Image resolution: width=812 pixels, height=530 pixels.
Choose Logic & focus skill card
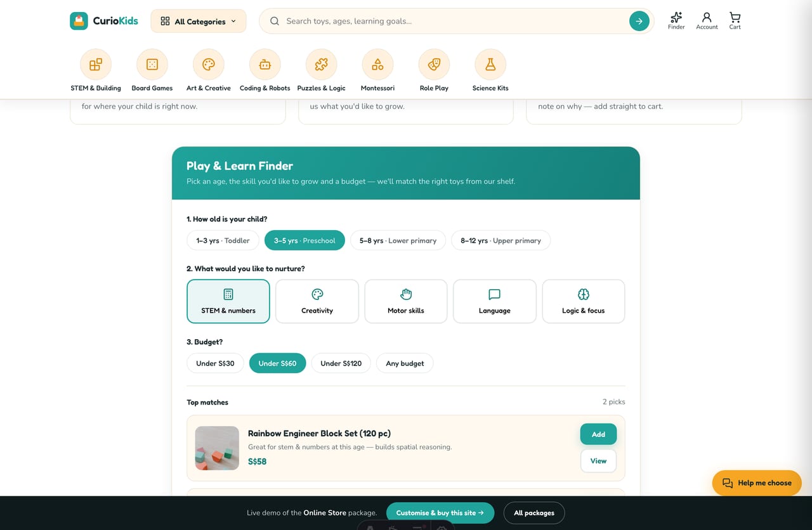click(x=583, y=301)
